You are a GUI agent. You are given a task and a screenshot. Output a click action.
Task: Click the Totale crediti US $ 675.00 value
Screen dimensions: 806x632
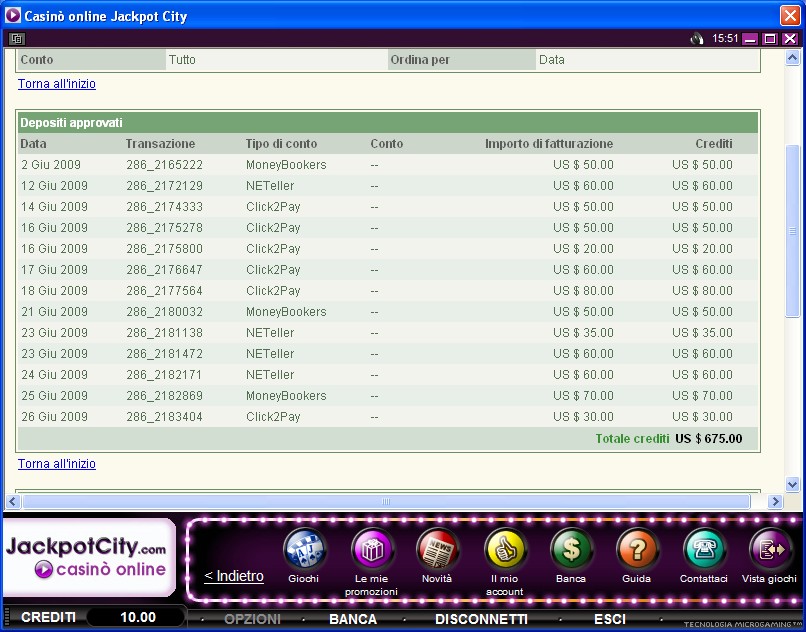pyautogui.click(x=708, y=439)
